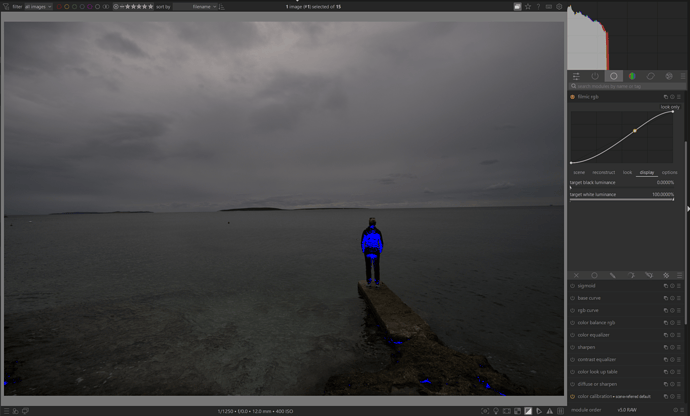Click the module order v5.0 RAW label
Screen dimensions: 690x416
[x=627, y=410]
